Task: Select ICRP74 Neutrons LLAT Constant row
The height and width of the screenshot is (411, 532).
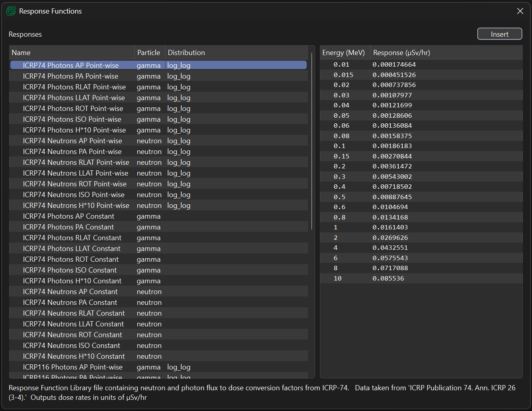Action: [x=158, y=324]
